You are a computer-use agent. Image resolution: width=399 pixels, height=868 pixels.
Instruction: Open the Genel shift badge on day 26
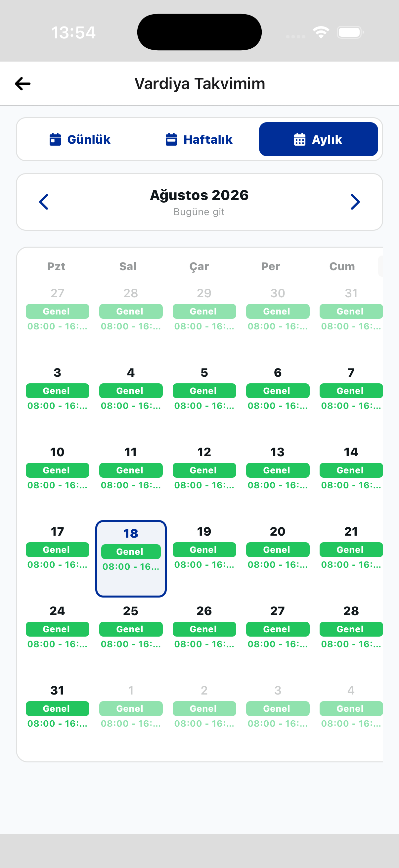pyautogui.click(x=204, y=629)
